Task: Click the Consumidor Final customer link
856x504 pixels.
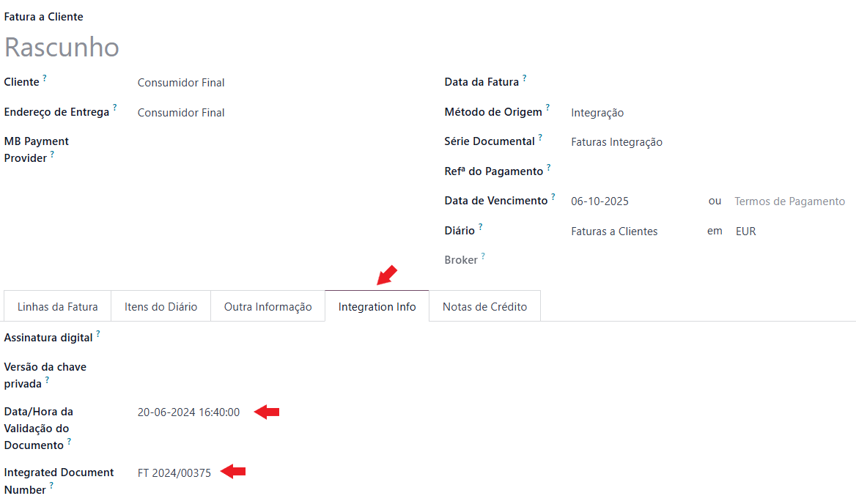Action: [181, 83]
